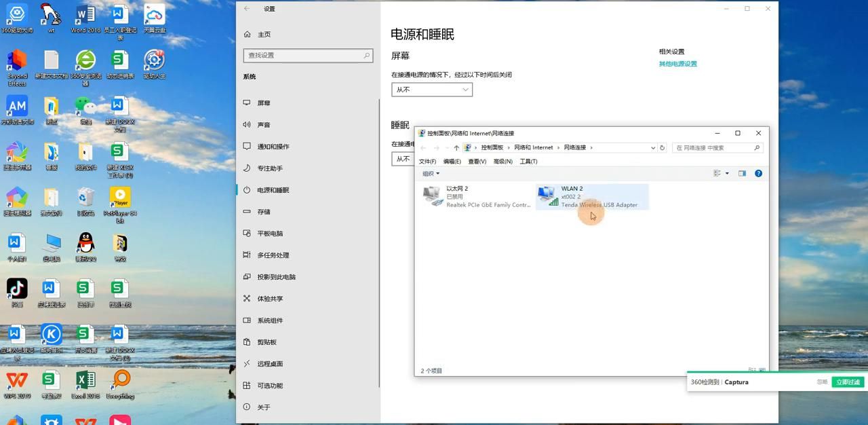This screenshot has height=425, width=868.
Task: Open the address bar dropdown arrow
Action: (x=652, y=147)
